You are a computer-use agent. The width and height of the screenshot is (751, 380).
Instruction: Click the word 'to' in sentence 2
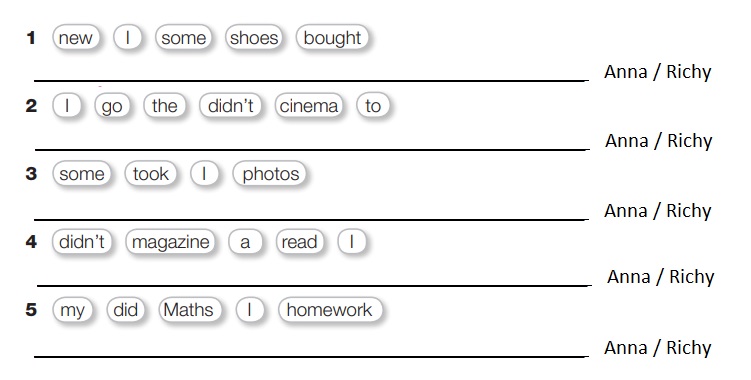[373, 106]
